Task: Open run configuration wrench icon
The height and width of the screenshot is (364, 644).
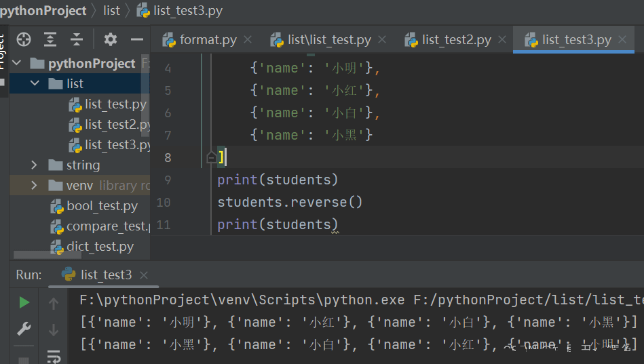Action: click(x=24, y=329)
